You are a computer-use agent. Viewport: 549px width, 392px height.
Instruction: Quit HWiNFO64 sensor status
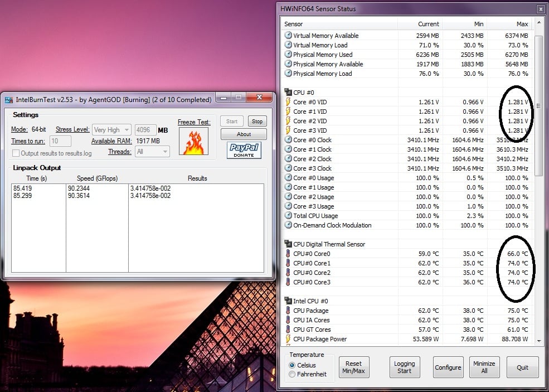(x=522, y=367)
